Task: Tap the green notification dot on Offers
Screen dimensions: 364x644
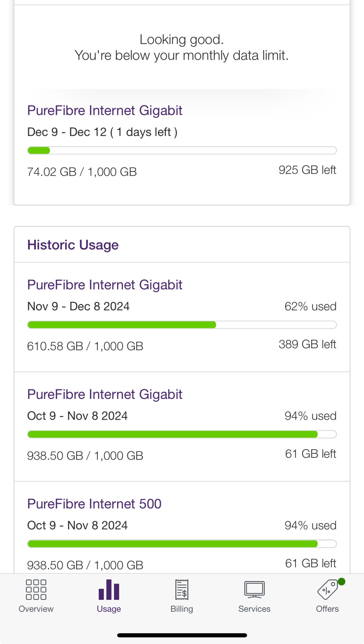Action: point(341,582)
